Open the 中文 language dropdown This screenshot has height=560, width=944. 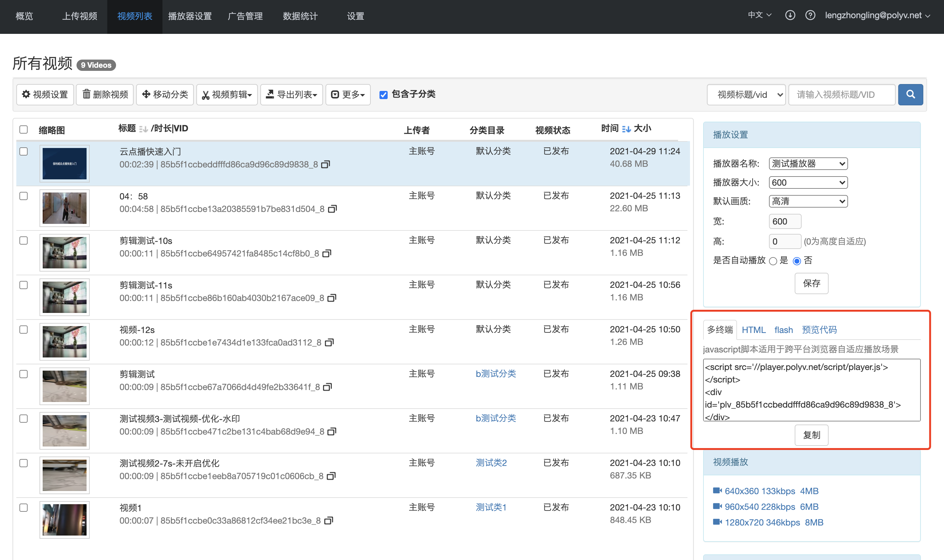tap(759, 15)
